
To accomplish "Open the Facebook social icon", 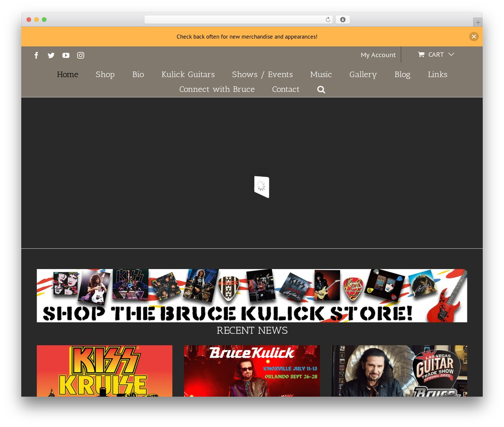I will pyautogui.click(x=36, y=55).
